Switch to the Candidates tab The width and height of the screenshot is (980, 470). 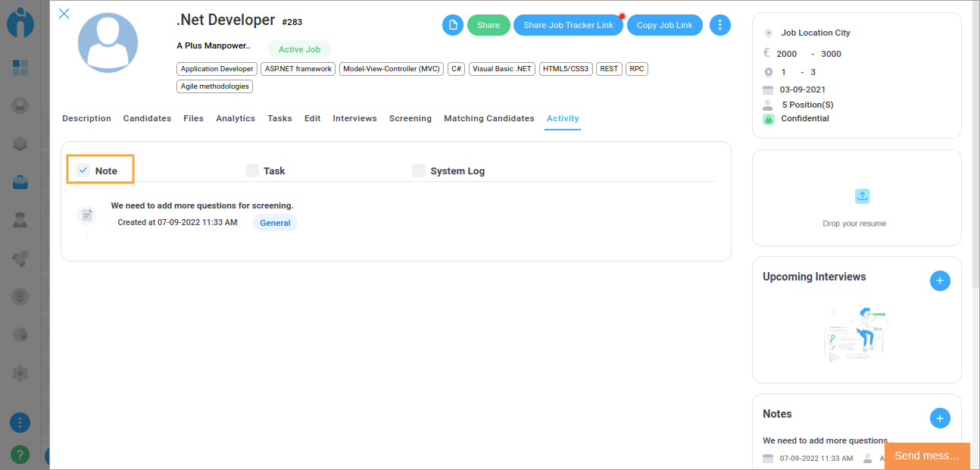[147, 118]
